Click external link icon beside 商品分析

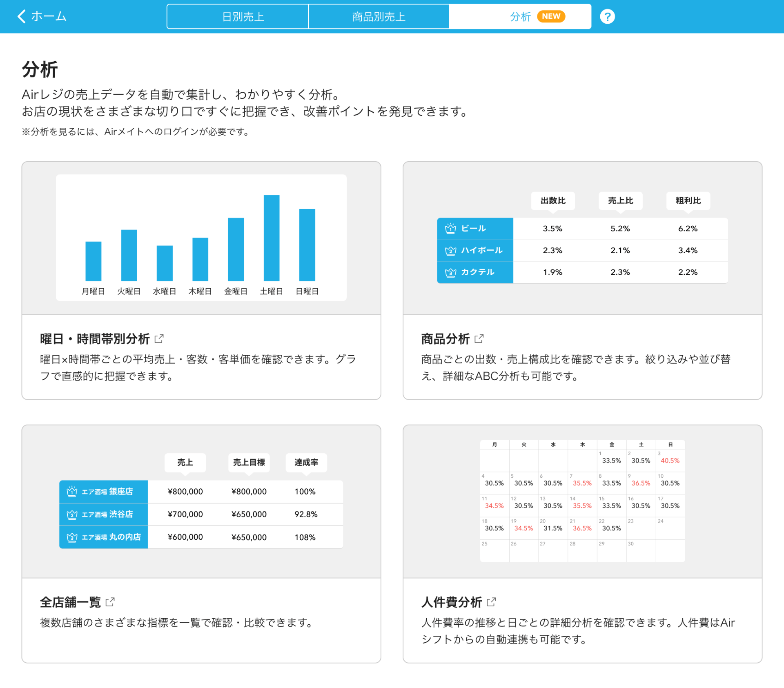coord(479,338)
